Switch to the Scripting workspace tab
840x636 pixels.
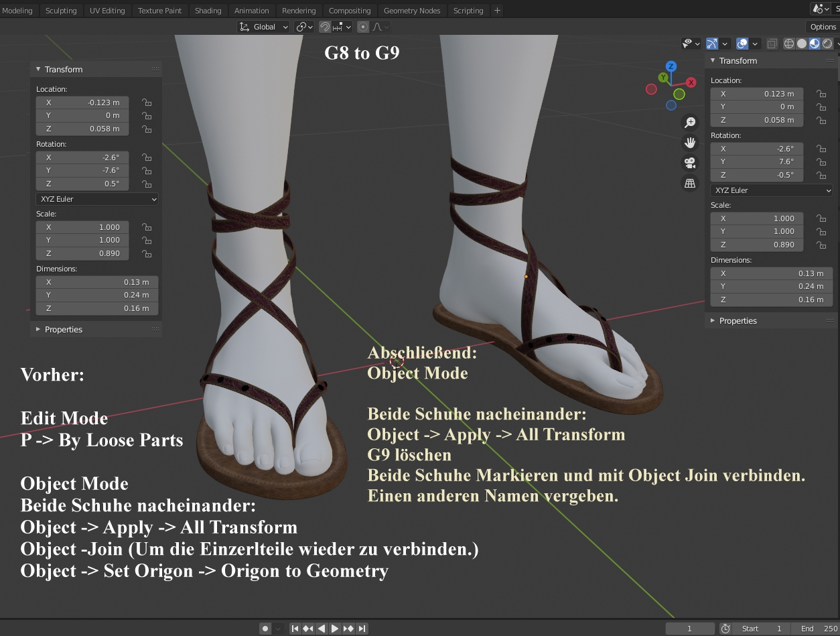[468, 11]
